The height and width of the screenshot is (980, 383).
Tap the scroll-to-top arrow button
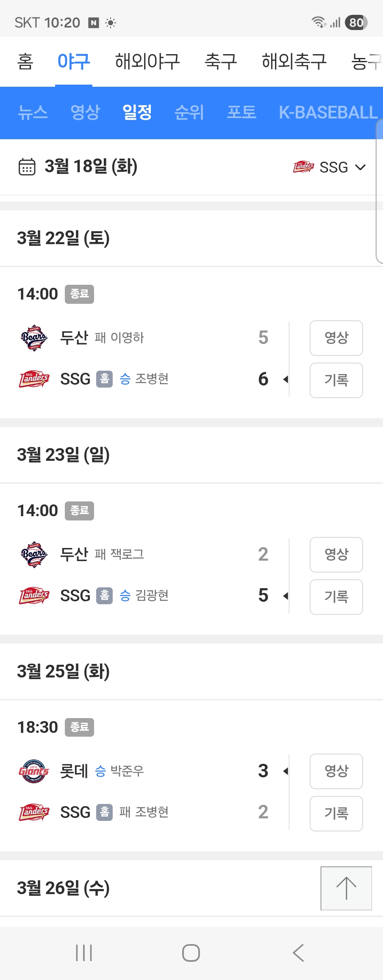pos(346,888)
